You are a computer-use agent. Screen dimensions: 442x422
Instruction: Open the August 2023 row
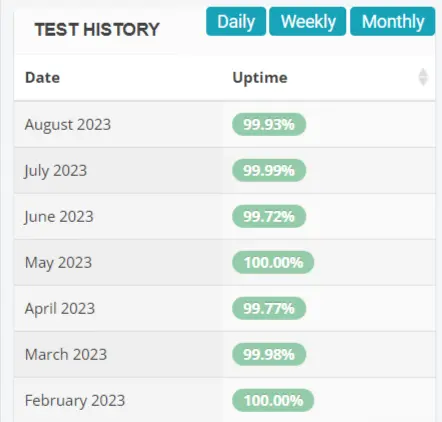[225, 124]
